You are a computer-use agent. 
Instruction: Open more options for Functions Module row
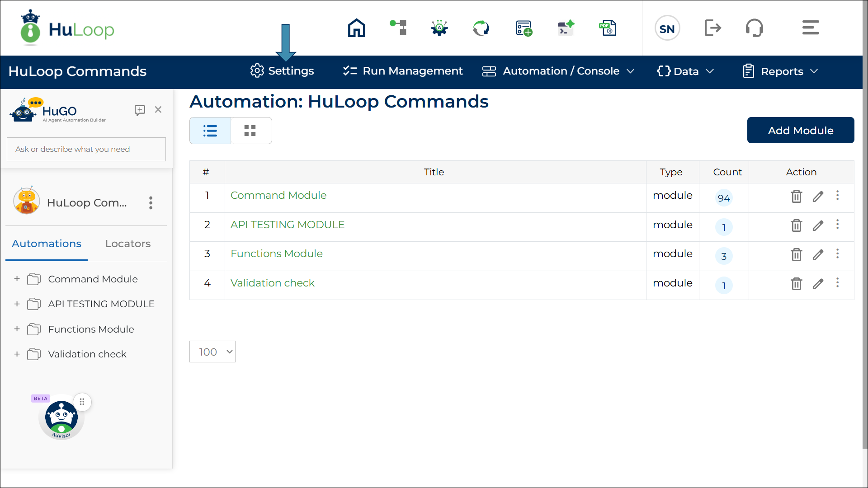click(837, 254)
